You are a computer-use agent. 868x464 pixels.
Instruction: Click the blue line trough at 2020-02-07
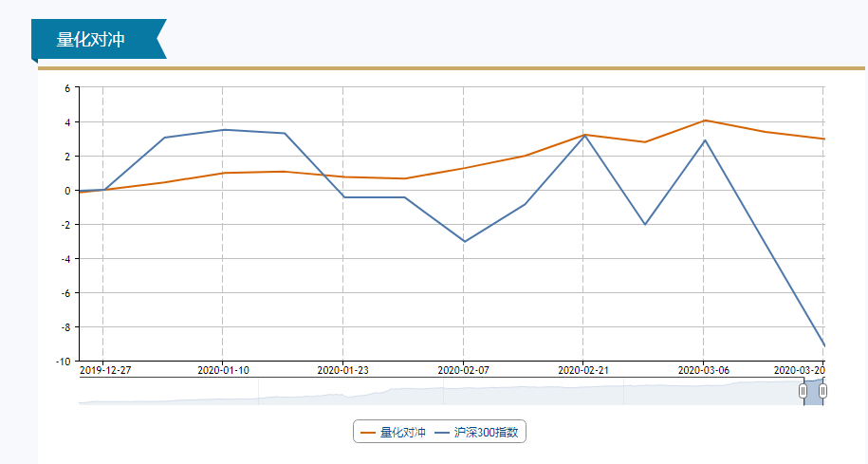(x=464, y=241)
